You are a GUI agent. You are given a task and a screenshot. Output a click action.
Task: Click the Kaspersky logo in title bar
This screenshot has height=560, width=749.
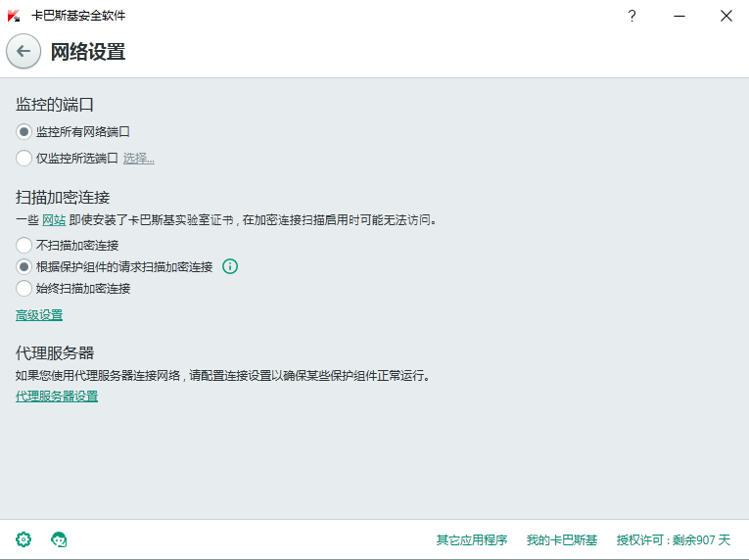click(x=14, y=16)
